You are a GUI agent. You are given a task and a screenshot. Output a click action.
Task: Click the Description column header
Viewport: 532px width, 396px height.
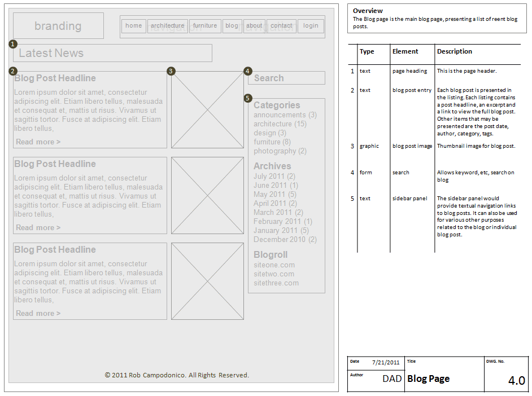(x=454, y=51)
